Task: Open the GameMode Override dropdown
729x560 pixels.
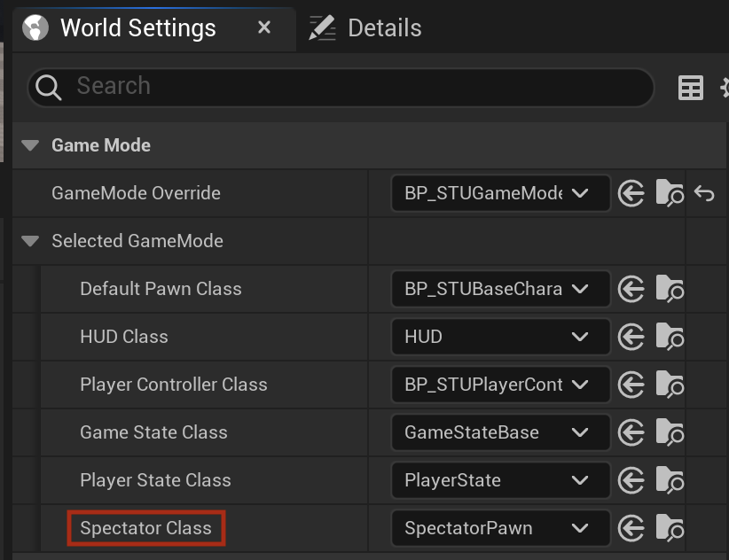Action: (x=501, y=193)
